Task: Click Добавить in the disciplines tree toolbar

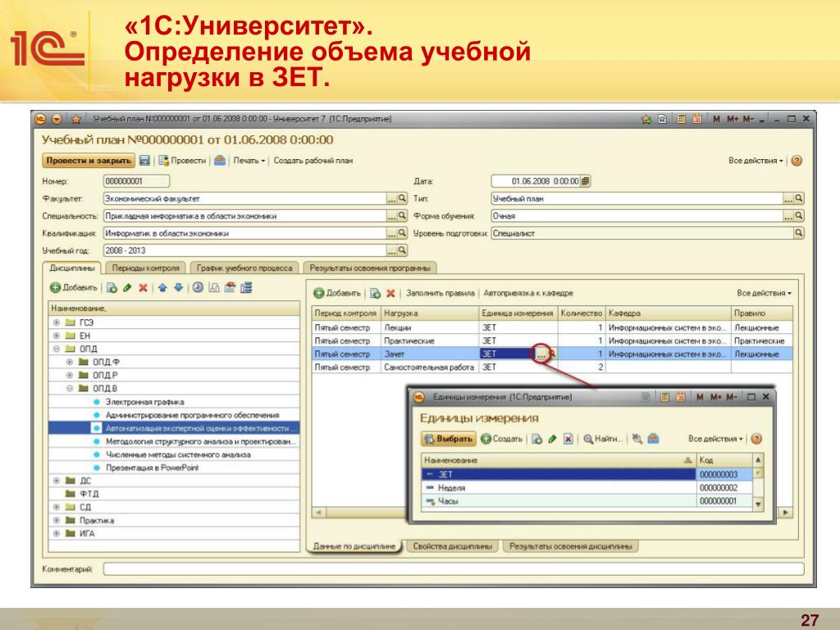Action: point(74,288)
